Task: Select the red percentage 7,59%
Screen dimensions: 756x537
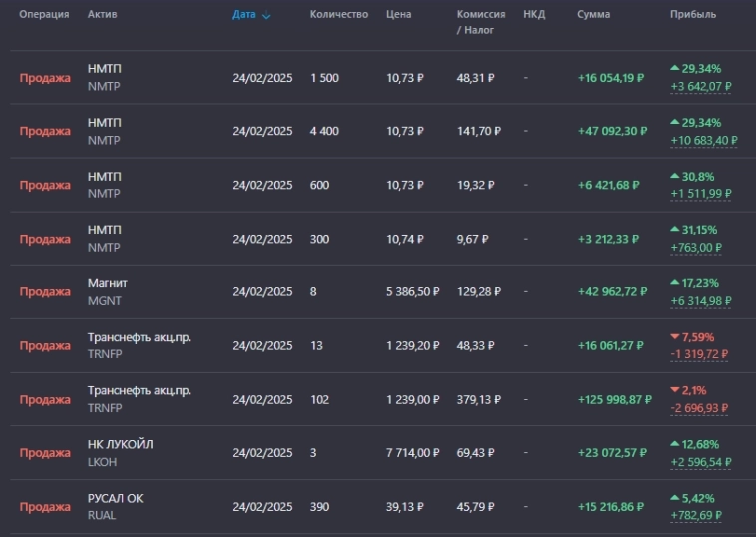Action: 698,337
